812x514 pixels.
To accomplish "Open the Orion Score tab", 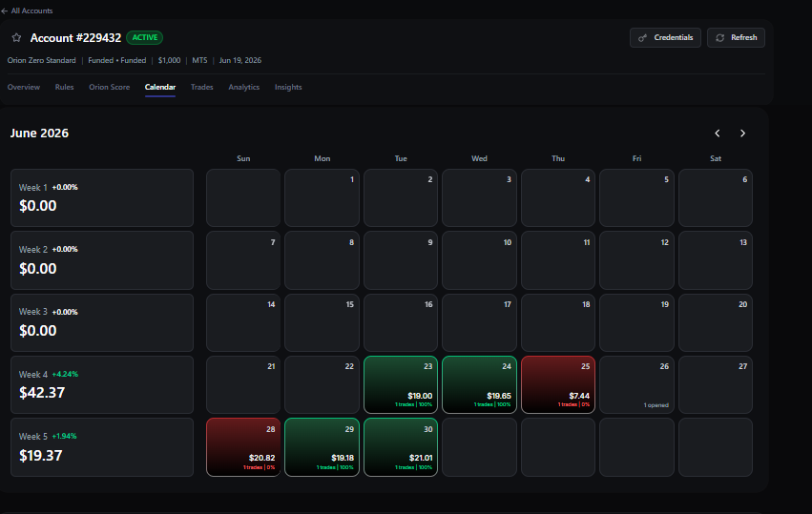I will click(110, 87).
